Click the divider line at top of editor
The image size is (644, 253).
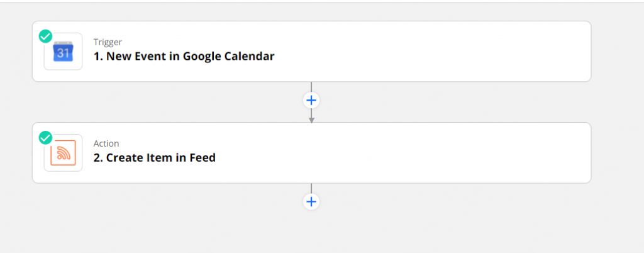322,3
